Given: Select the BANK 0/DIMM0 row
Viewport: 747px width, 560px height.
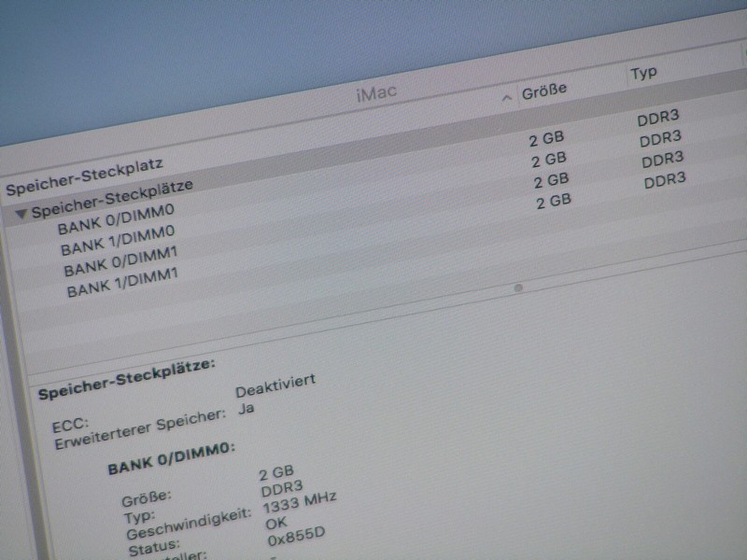Looking at the screenshot, I should (x=116, y=219).
